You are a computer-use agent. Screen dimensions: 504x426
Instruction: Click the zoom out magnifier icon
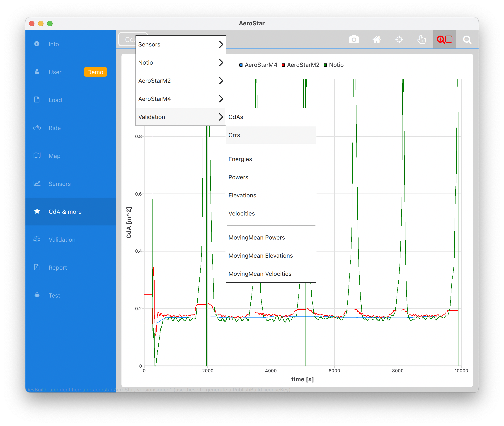point(467,39)
